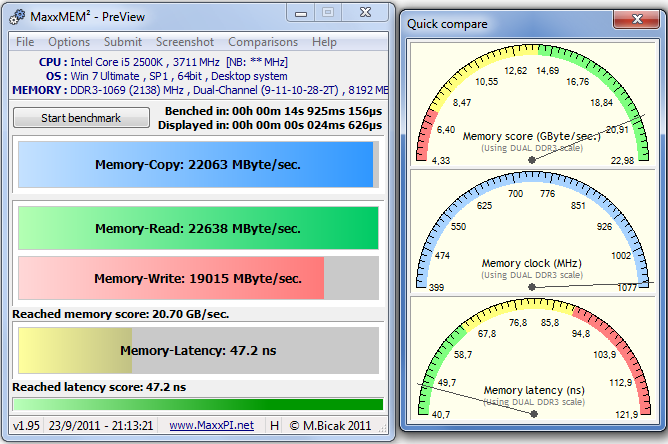Image resolution: width=668 pixels, height=444 pixels.
Task: Open the Submit menu
Action: [123, 42]
